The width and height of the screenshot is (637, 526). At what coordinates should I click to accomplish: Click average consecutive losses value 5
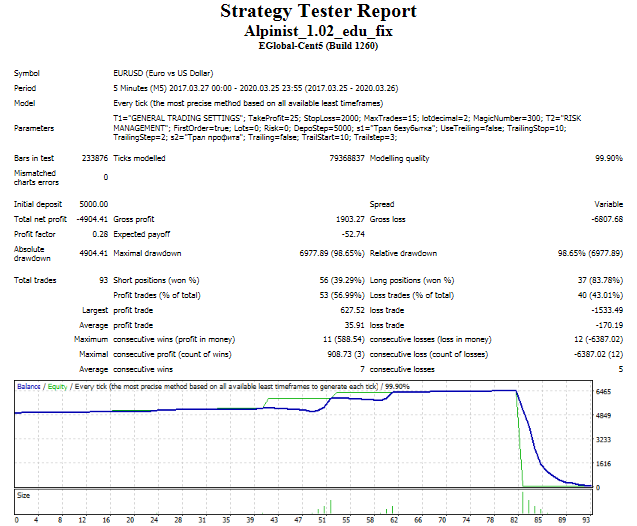(621, 369)
